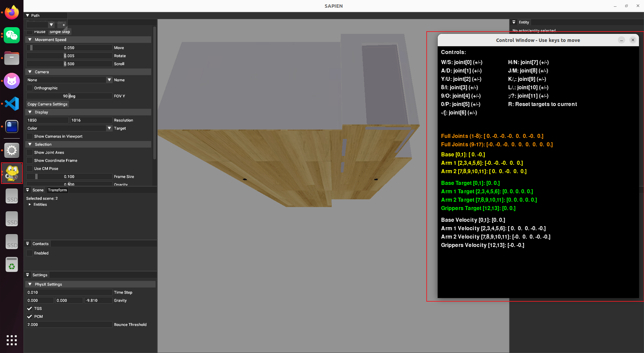
Task: Enable the Orthographic camera checkbox
Action: [30, 88]
